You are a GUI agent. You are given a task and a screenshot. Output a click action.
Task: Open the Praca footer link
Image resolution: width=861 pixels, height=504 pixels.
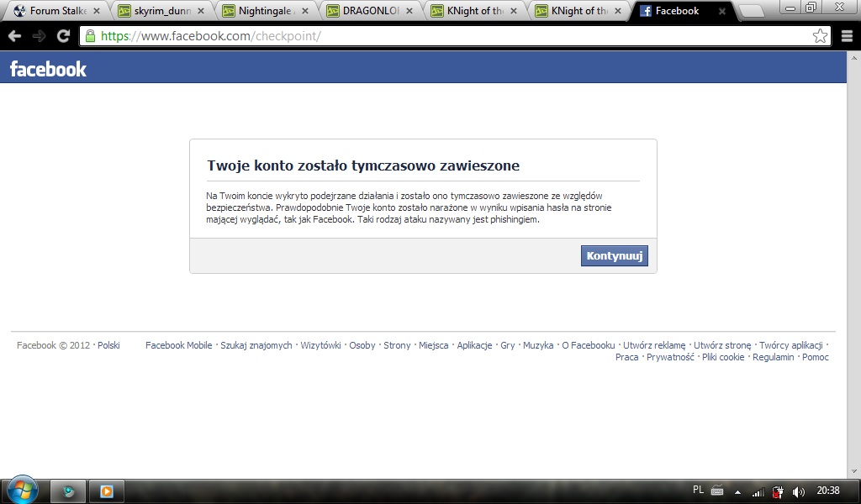pyautogui.click(x=627, y=358)
